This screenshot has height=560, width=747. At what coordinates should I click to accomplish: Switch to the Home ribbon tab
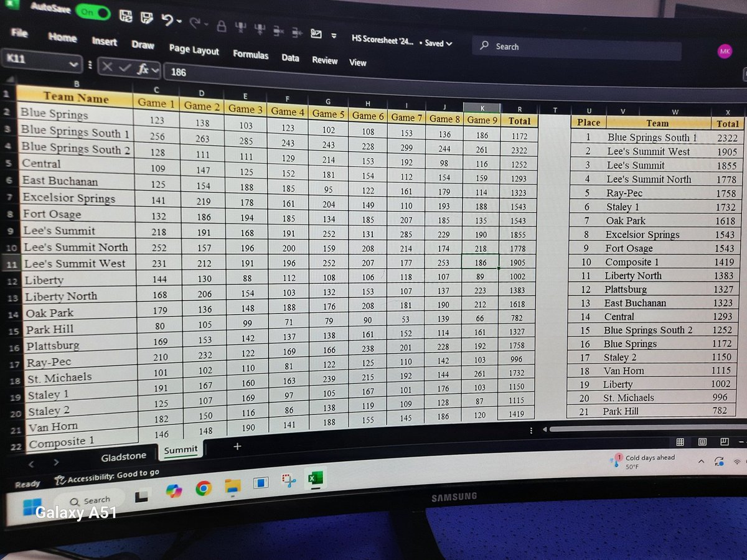(x=62, y=37)
